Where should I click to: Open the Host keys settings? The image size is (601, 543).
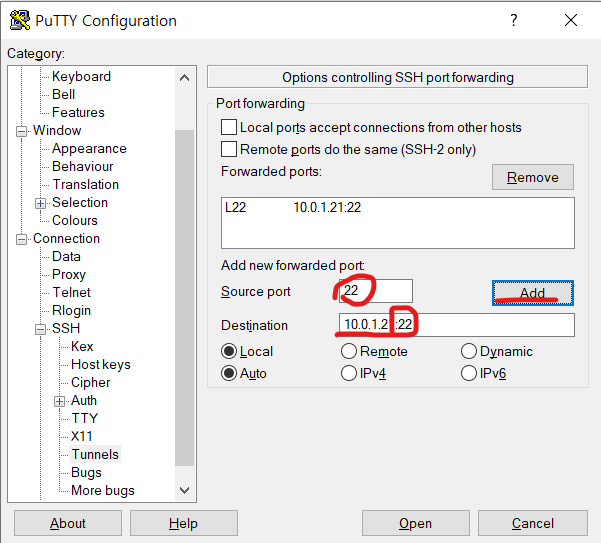coord(101,364)
